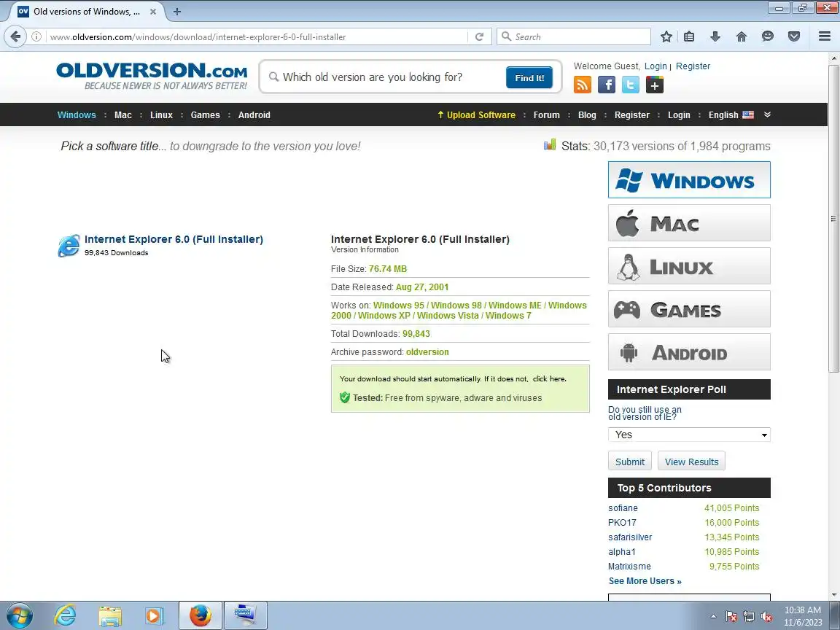
Task: Open Blog in the navigation bar
Action: [586, 114]
